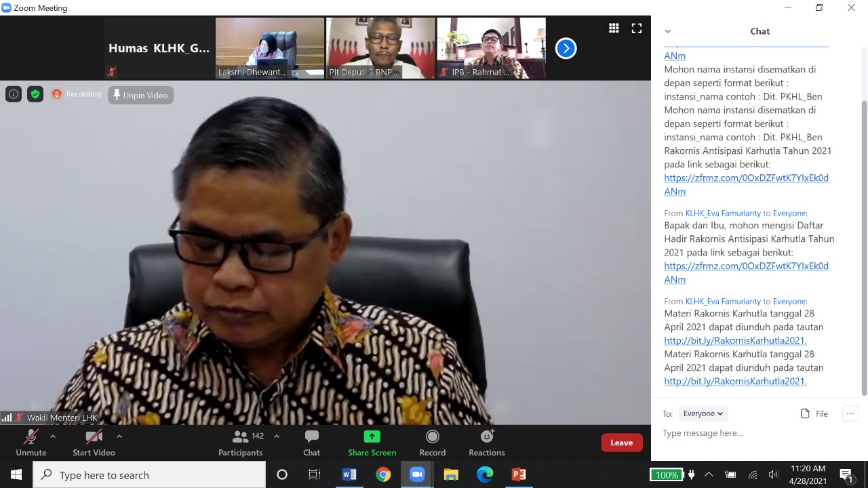Open the Everyone recipient dropdown
This screenshot has height=488, width=868.
pos(703,413)
